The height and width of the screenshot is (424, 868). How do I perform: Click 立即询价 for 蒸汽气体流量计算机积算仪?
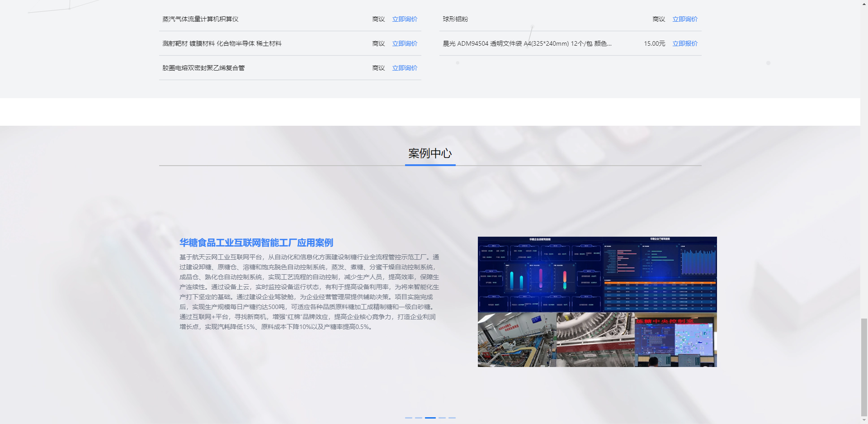(x=405, y=19)
